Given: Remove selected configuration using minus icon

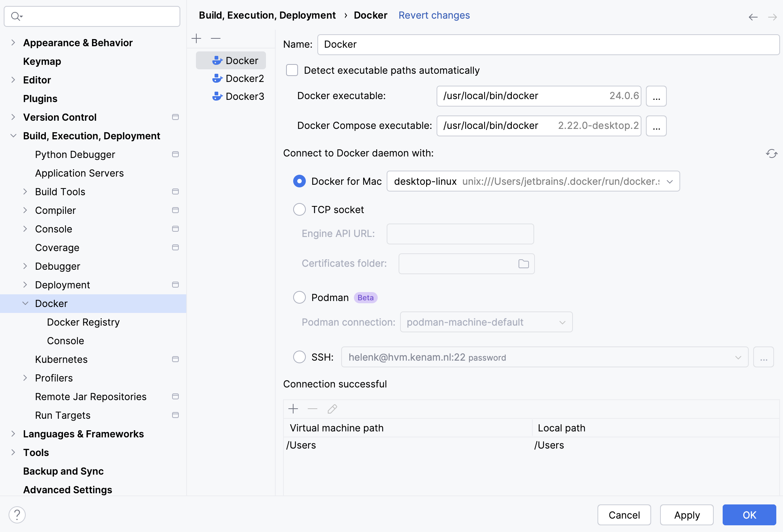Looking at the screenshot, I should [x=215, y=38].
